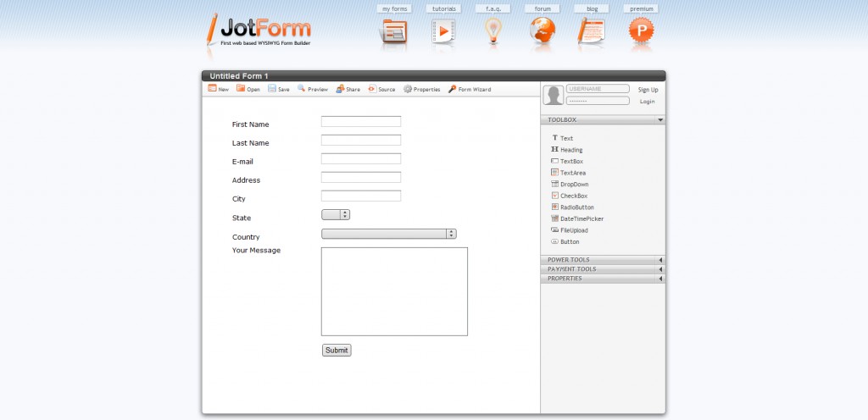868x420 pixels.
Task: Select the RadioButton tool in toolbox
Action: 576,207
